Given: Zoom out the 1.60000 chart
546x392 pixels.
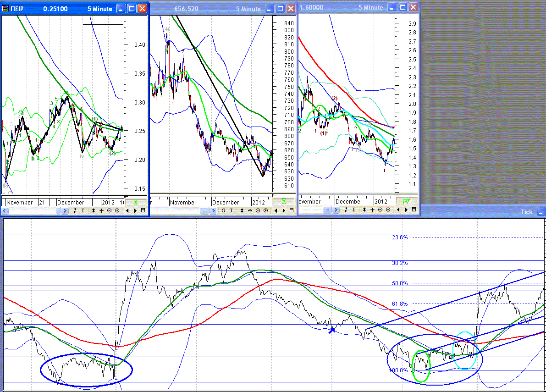Looking at the screenshot, I should (x=380, y=210).
